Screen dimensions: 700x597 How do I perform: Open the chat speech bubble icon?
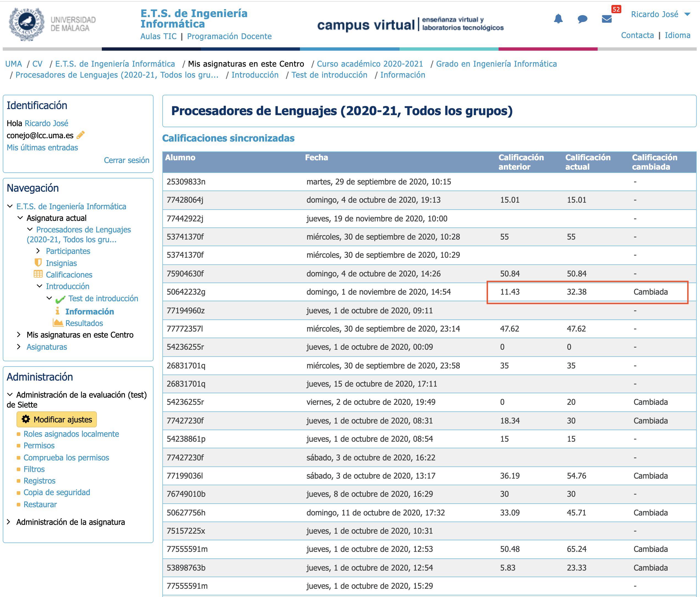tap(582, 19)
